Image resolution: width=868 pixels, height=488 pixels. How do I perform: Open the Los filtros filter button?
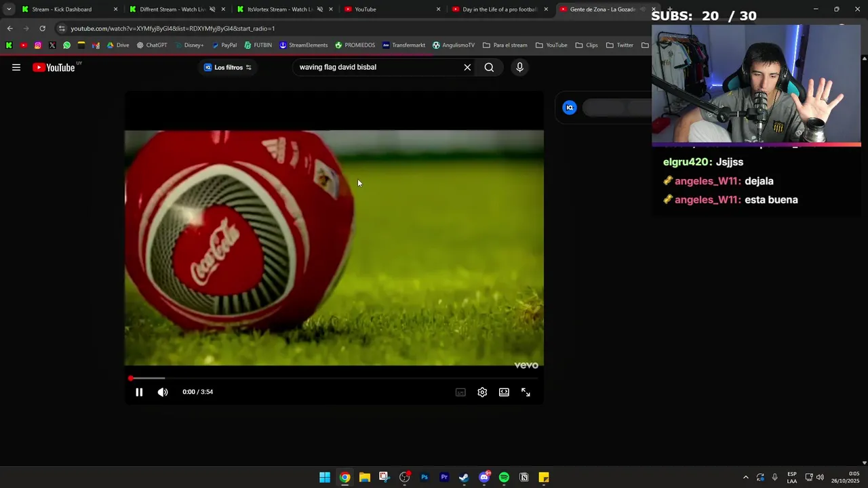[x=228, y=67]
